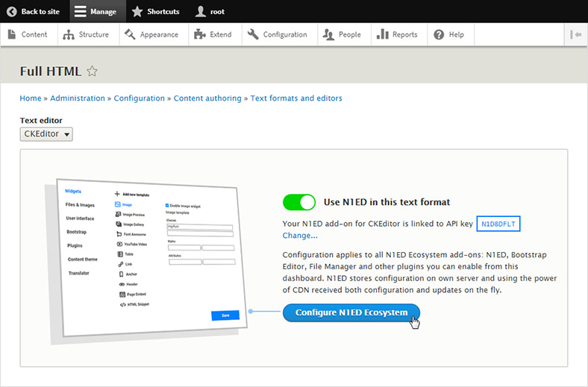The image size is (588, 387).
Task: Follow Text formats and editors breadcrumb
Action: (296, 98)
